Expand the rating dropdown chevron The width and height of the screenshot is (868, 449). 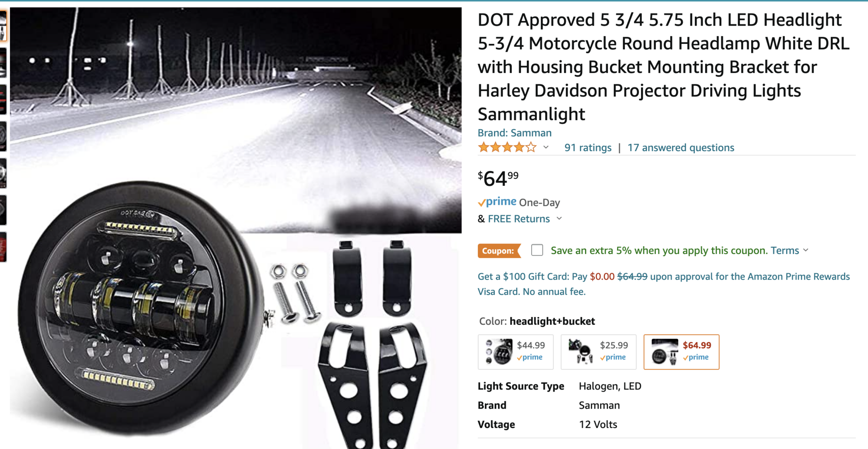pyautogui.click(x=546, y=148)
